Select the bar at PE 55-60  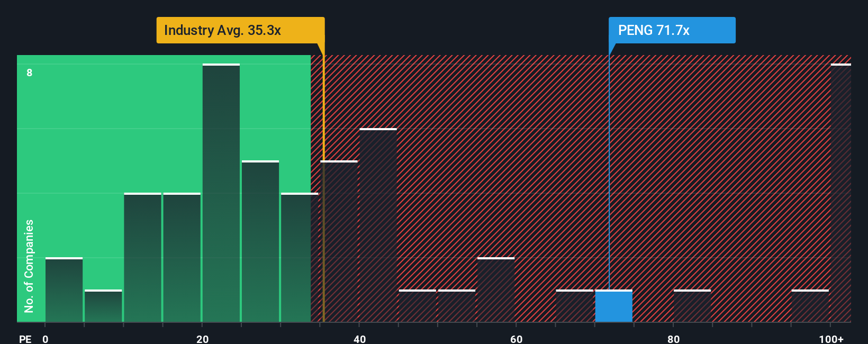(496, 289)
